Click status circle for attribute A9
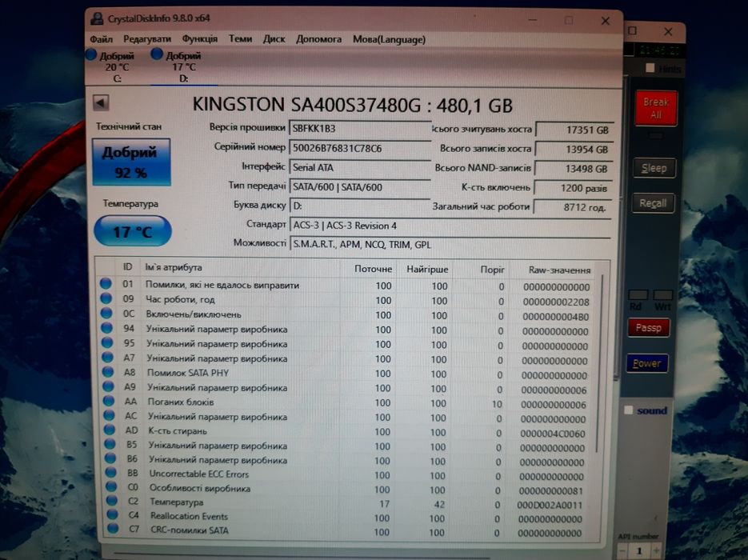 [x=108, y=386]
